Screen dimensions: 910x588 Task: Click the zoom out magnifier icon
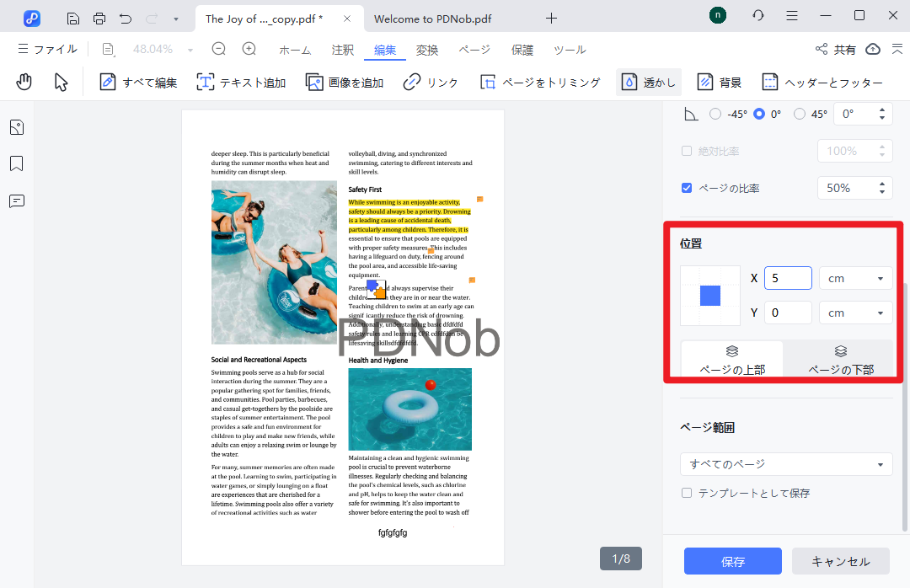(219, 50)
